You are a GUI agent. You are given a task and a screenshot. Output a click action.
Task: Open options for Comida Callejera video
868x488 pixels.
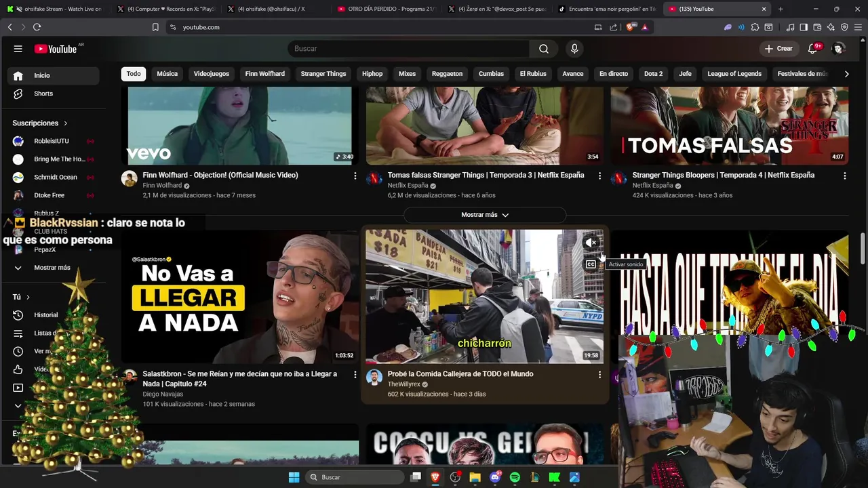point(599,374)
